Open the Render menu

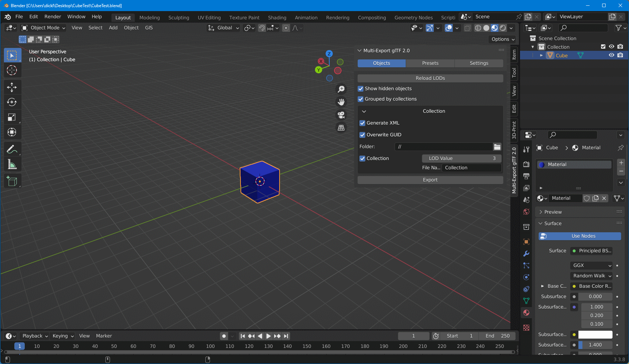(x=53, y=17)
